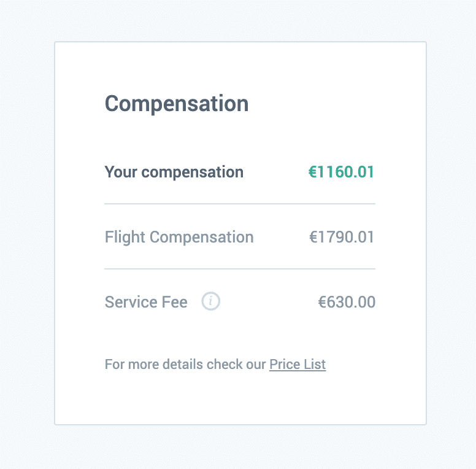Click the €1160.01 compensation amount
The width and height of the screenshot is (476, 469).
(x=341, y=172)
